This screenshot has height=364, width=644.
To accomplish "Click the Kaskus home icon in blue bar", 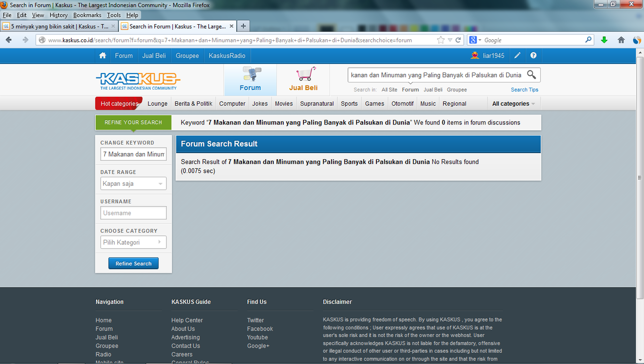I will pos(103,55).
